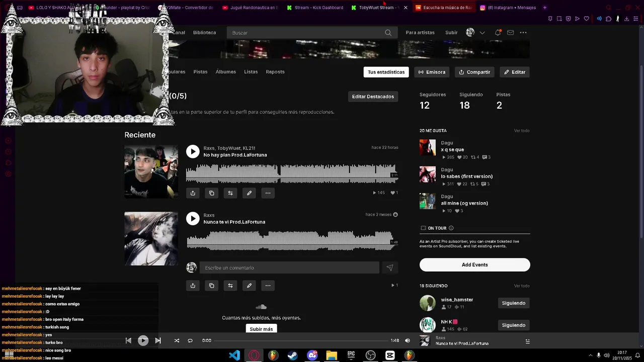
Task: Open liked track all mine (og version)
Action: click(464, 203)
